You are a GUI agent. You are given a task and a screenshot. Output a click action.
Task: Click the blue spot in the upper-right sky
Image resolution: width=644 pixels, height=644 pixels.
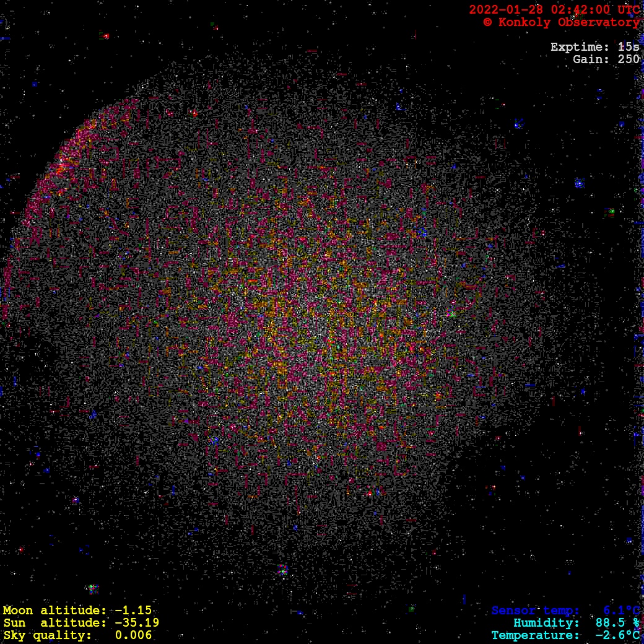click(518, 124)
